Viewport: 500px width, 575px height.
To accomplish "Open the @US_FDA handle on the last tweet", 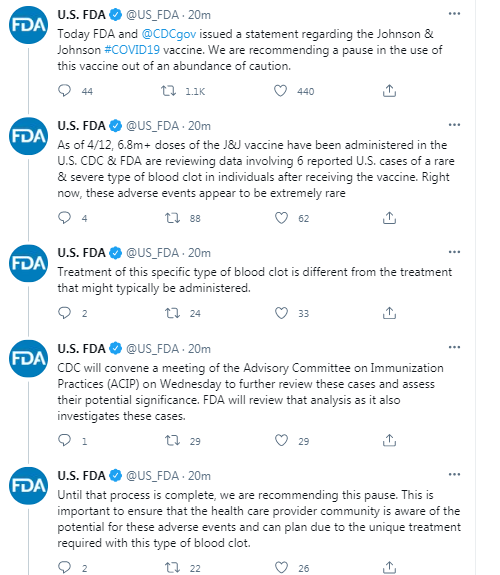I will pos(152,476).
